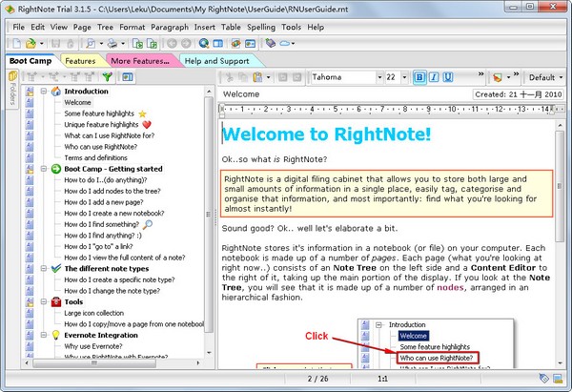The height and width of the screenshot is (392, 572).
Task: Create a new notebook with the blank page icon
Action: (x=16, y=44)
